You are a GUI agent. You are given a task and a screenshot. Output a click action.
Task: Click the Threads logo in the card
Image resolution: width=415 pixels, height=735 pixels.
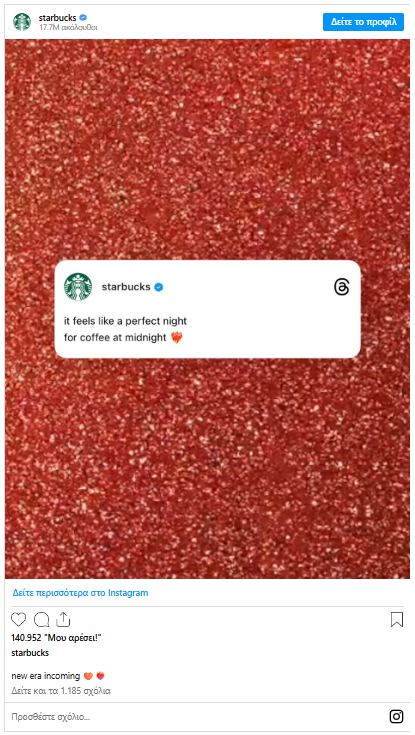pos(342,287)
